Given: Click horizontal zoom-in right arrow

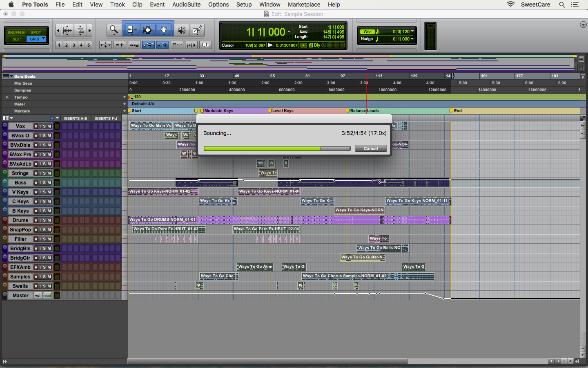Looking at the screenshot, I should [89, 30].
